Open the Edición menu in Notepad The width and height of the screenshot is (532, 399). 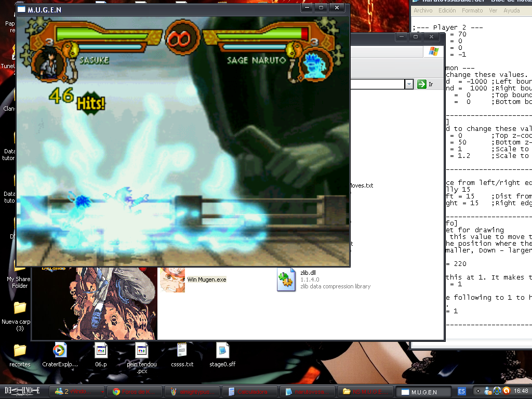coord(447,10)
